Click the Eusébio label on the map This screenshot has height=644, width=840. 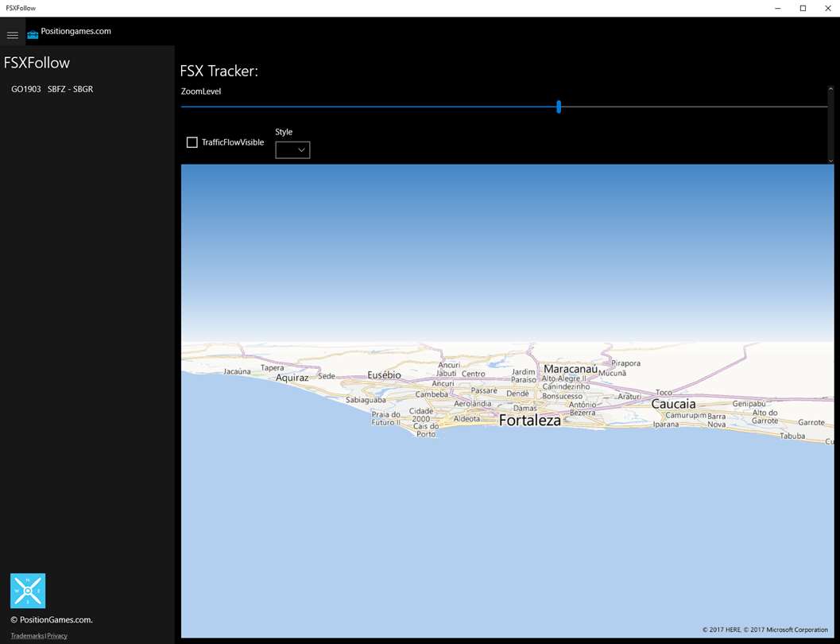coord(384,375)
